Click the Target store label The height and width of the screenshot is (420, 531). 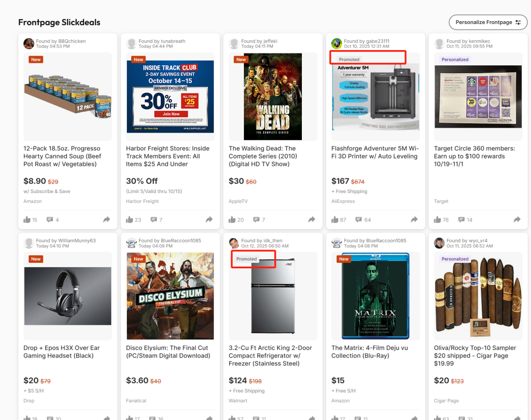[441, 201]
